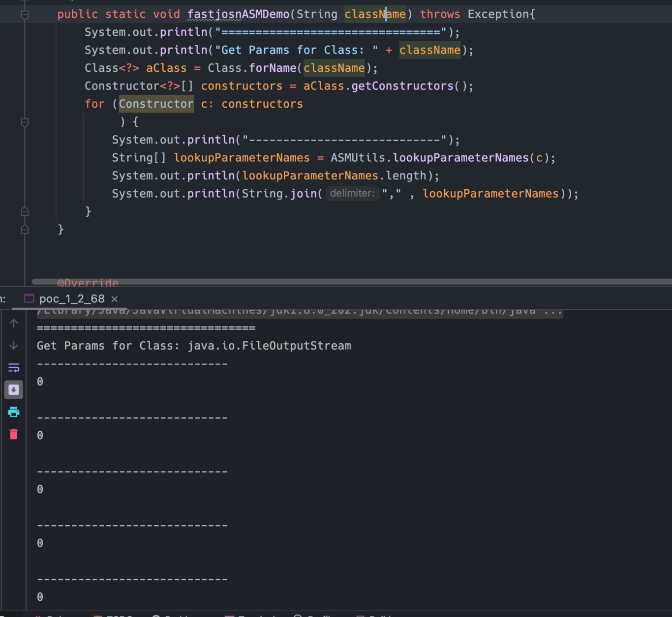Collapse the for-loop fold marker beside ') {'
This screenshot has width=672, height=617.
[x=25, y=122]
